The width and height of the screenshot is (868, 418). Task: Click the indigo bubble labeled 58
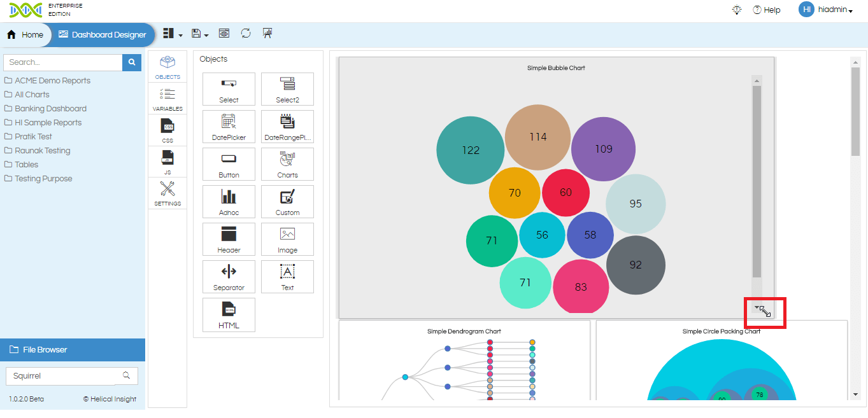(590, 235)
